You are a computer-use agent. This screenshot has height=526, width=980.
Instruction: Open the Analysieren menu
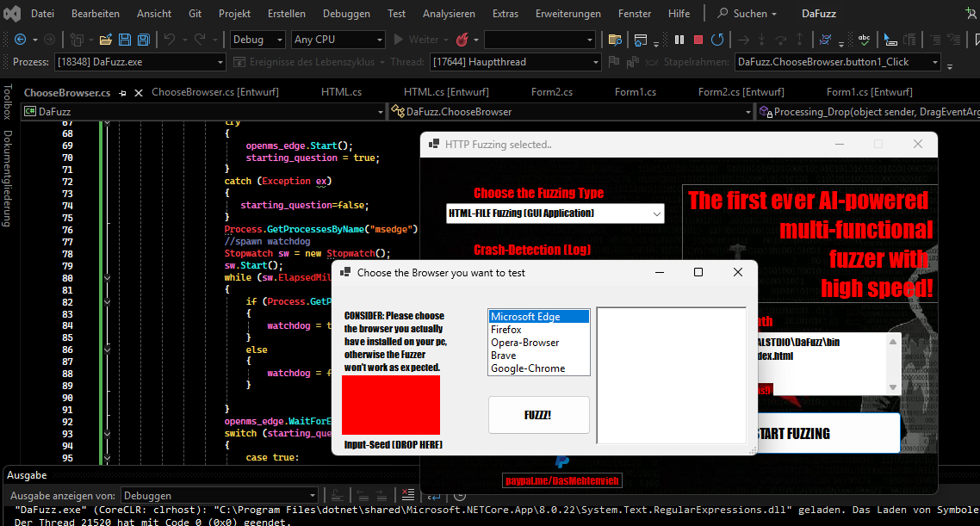coord(449,13)
